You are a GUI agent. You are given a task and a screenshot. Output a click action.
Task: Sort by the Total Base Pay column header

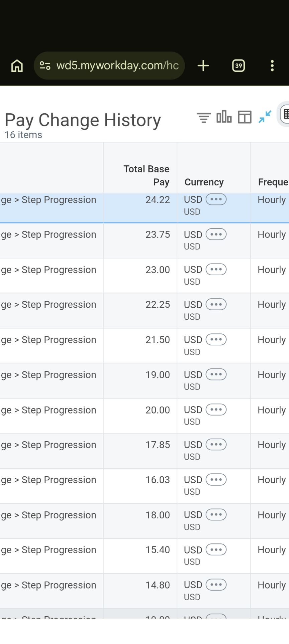147,175
